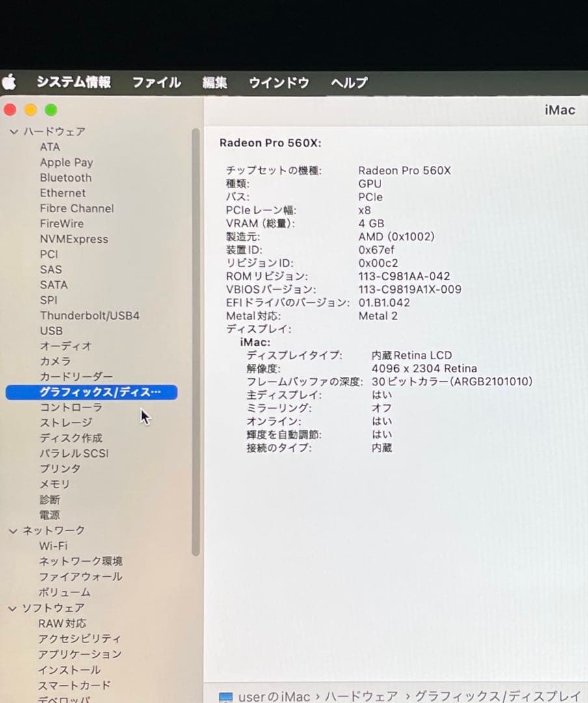Collapse the ソフトウェア section
This screenshot has width=588, height=703.
tap(14, 608)
